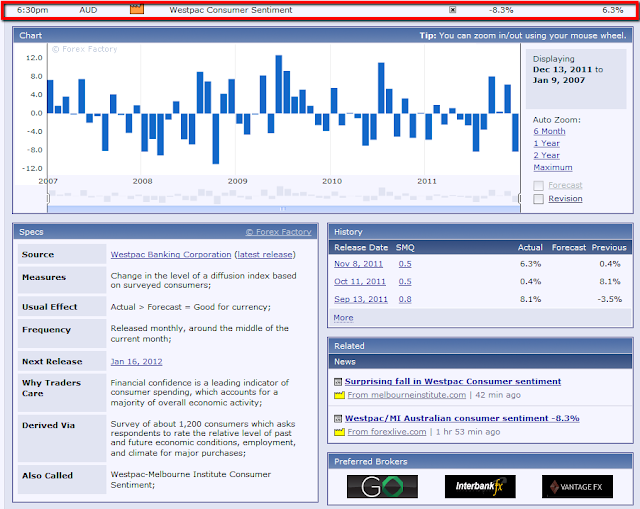
Task: Click the orange impact icon beside AUD
Action: [137, 9]
